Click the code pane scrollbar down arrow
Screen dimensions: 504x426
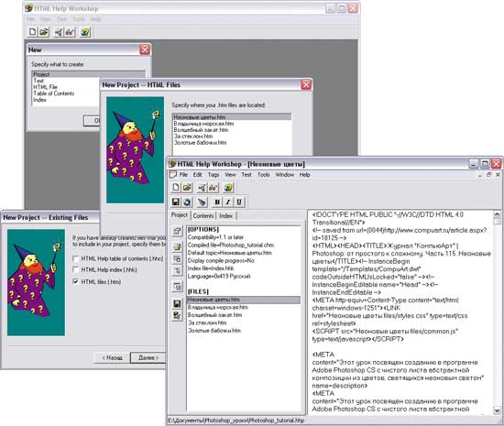(x=497, y=410)
